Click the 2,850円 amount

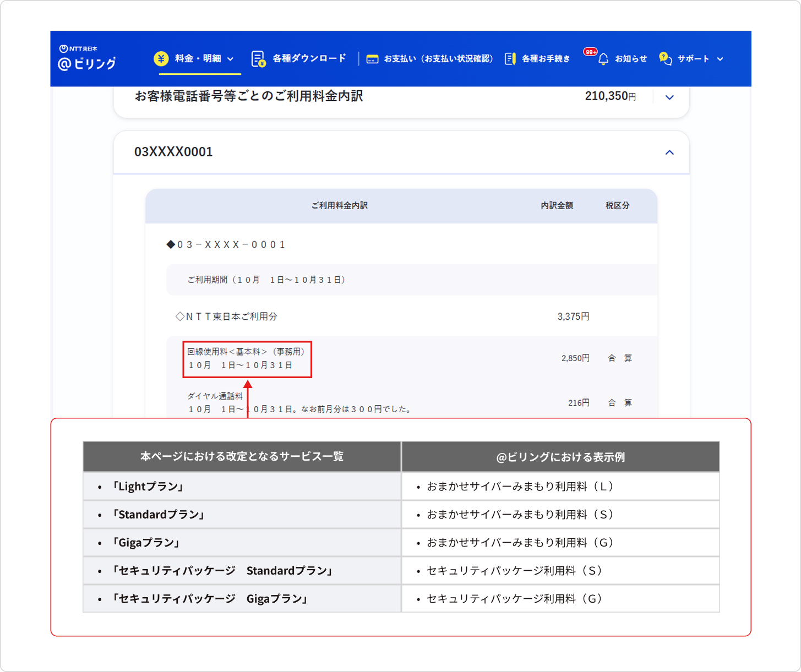575,358
